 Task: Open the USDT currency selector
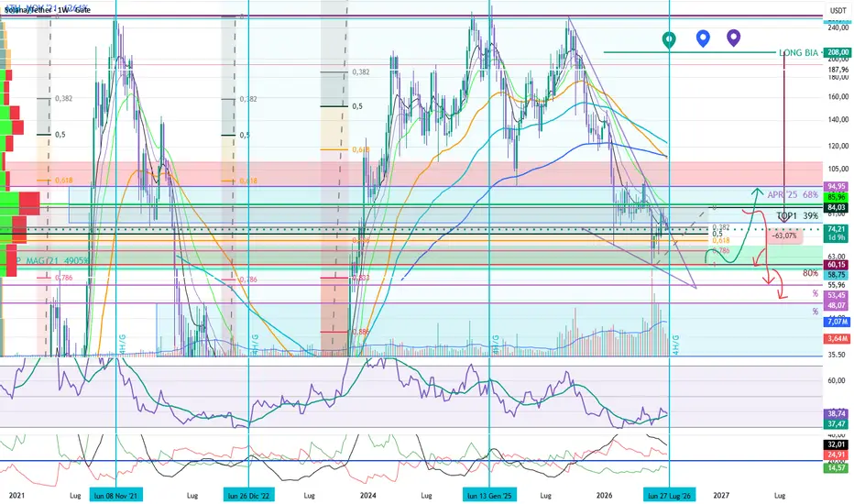[x=838, y=10]
